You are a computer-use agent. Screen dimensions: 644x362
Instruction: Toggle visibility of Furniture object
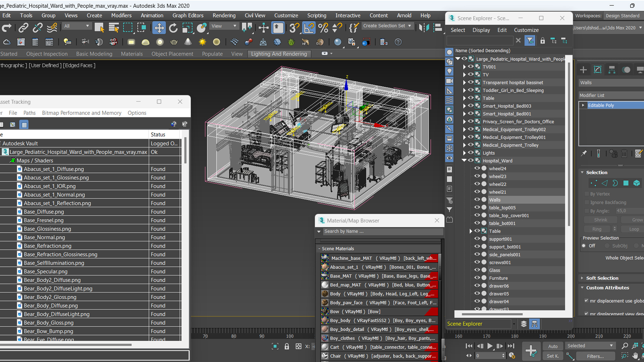pos(477,278)
